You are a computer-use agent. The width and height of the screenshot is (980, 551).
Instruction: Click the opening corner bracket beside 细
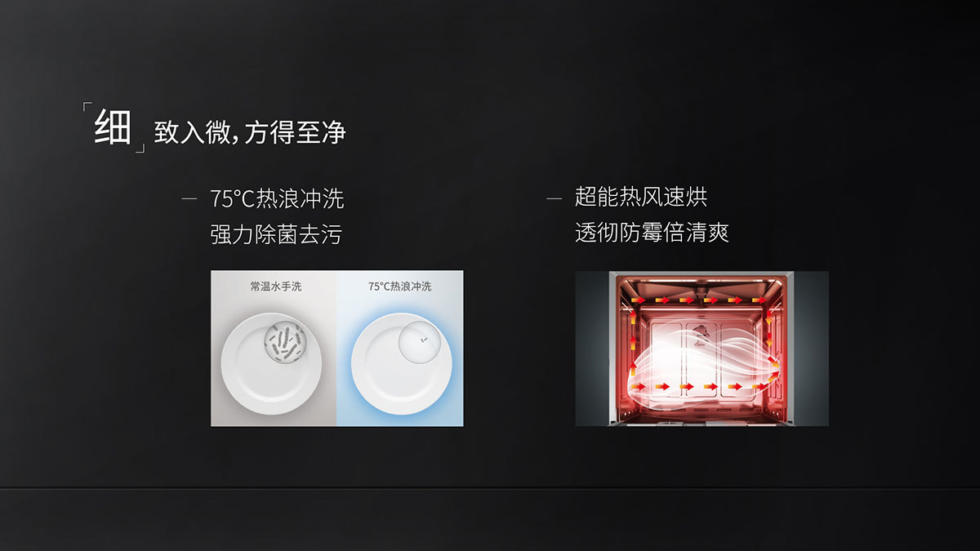click(x=87, y=106)
